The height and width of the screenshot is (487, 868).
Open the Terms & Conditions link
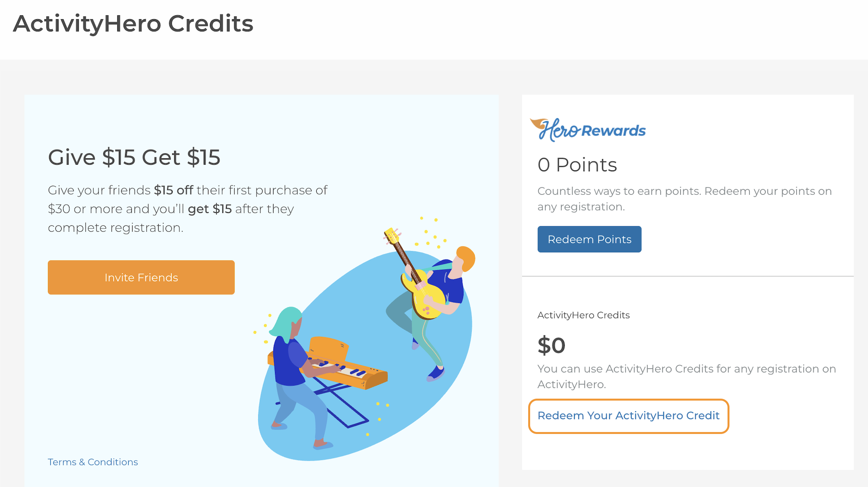pos(93,462)
